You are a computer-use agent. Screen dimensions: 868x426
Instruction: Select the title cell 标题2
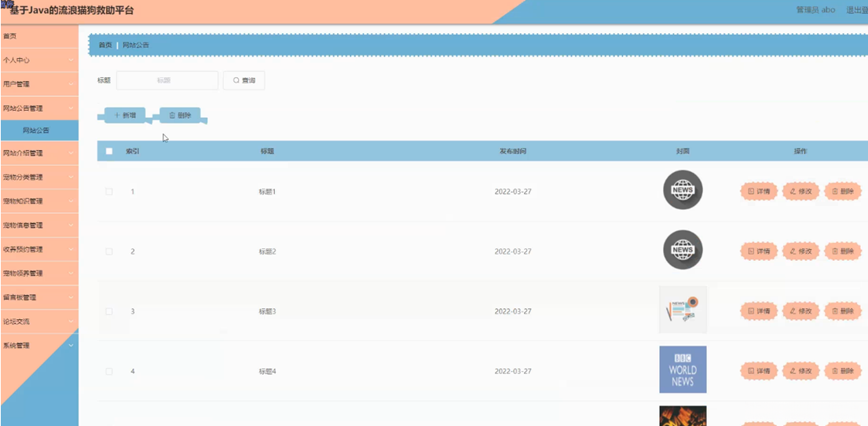coord(267,252)
